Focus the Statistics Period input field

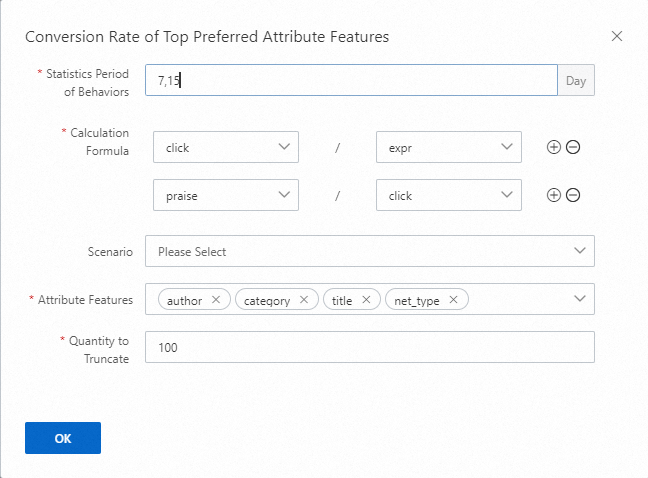(x=350, y=80)
